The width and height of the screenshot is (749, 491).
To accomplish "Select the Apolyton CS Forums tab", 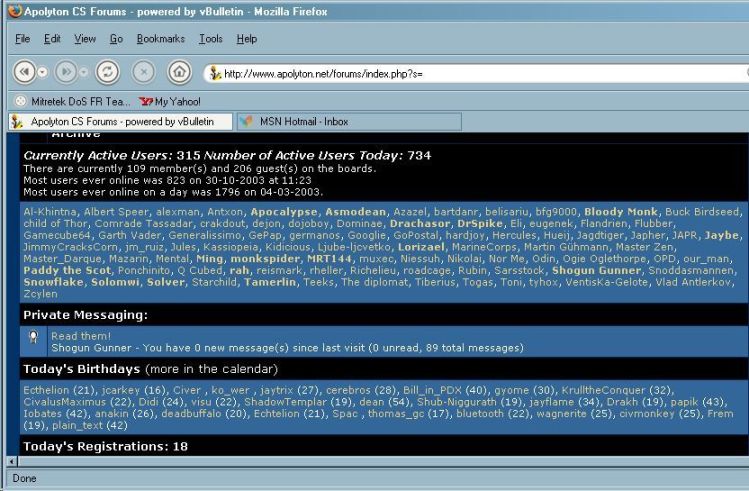I will pyautogui.click(x=120, y=121).
